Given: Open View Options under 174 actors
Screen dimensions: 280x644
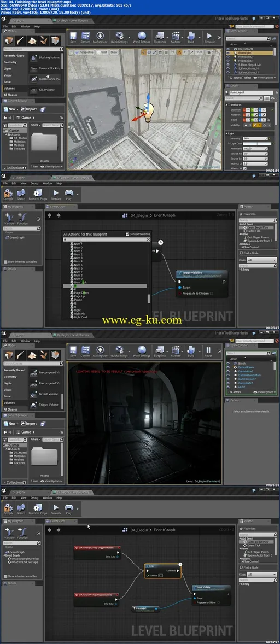Looking at the screenshot, I should click(264, 392).
